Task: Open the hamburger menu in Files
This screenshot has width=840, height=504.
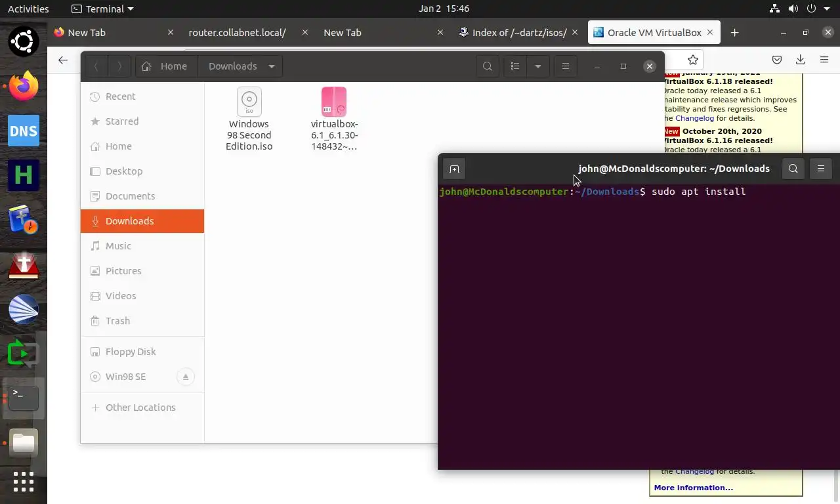Action: (x=565, y=66)
